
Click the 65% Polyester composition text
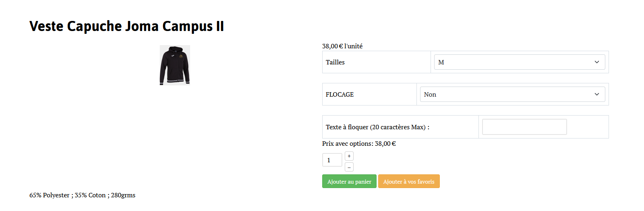pos(49,195)
